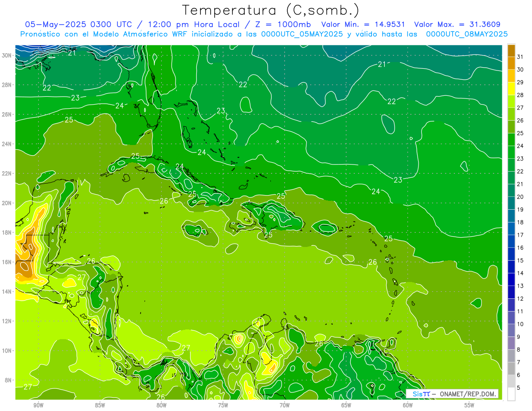
Task: Click the legend number 11
Action: (x=520, y=311)
